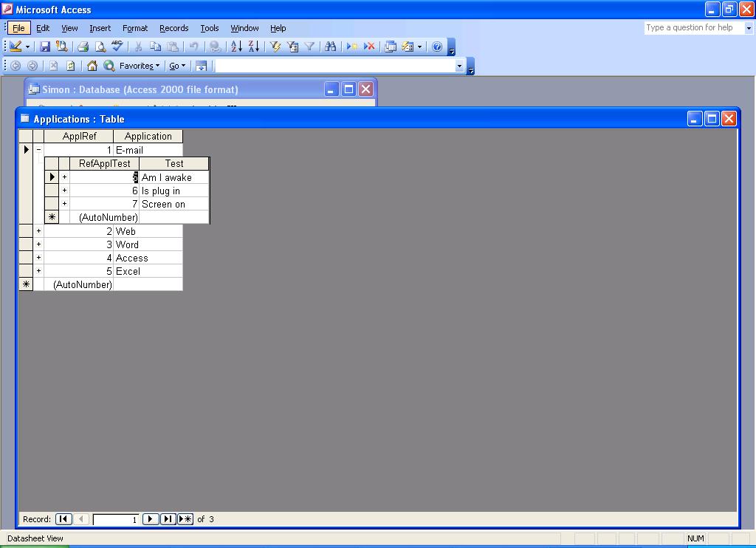756x548 pixels.
Task: Open the Tools menu
Action: point(210,28)
